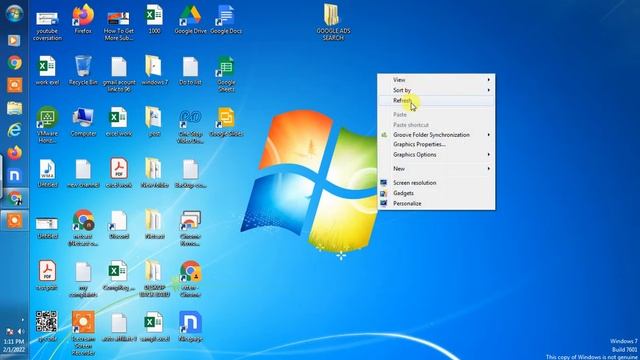Select the 'work exel' spreadsheet icon

tap(47, 70)
